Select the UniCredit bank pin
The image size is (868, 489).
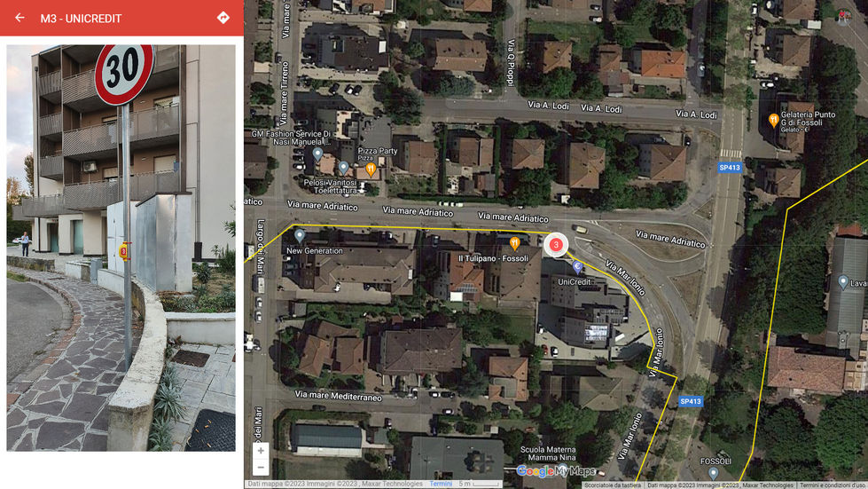[577, 267]
